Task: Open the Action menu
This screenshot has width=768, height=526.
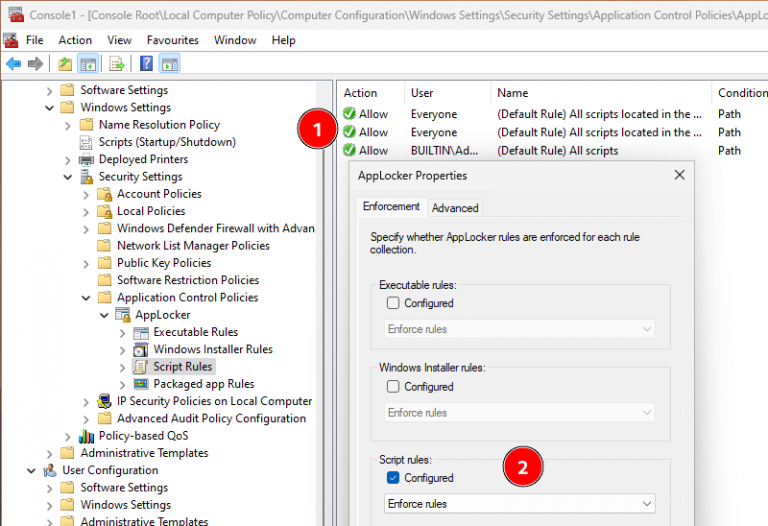Action: pos(75,40)
